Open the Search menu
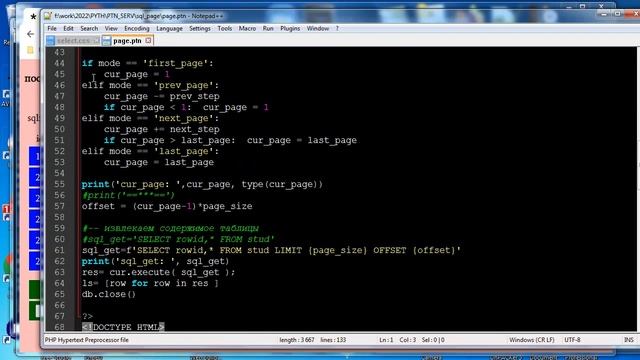This screenshot has width=640, height=360. [x=89, y=29]
